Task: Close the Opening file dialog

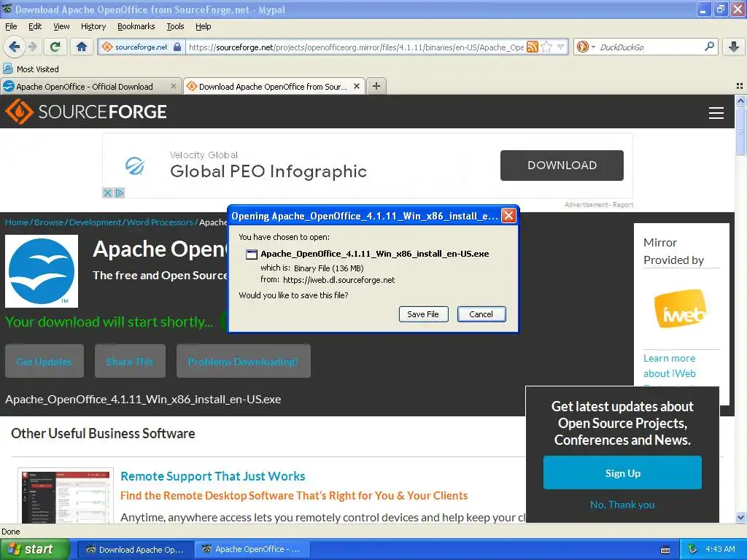Action: [508, 216]
